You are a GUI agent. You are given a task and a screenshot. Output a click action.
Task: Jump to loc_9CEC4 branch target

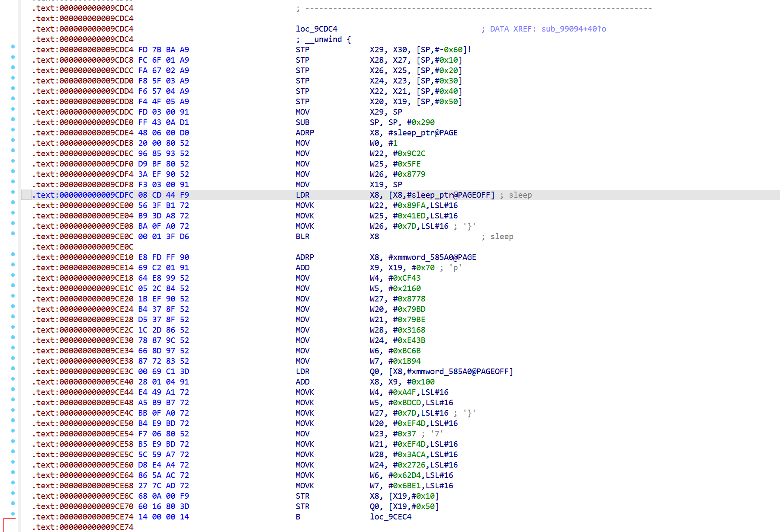pos(391,517)
